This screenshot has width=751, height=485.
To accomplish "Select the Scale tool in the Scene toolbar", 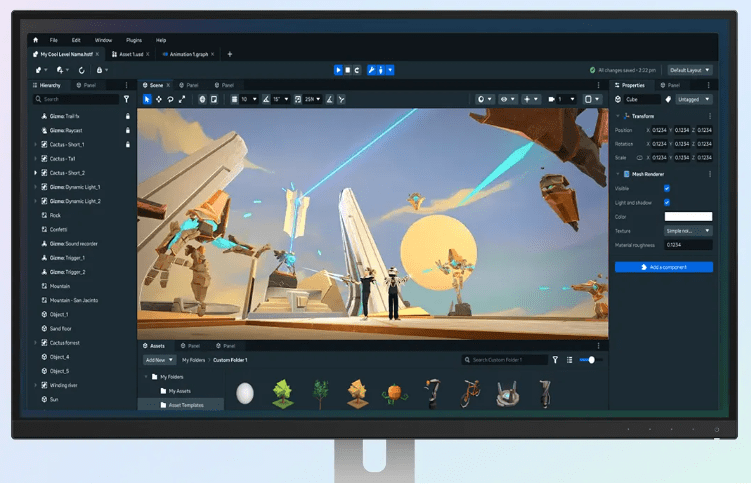I will point(182,99).
